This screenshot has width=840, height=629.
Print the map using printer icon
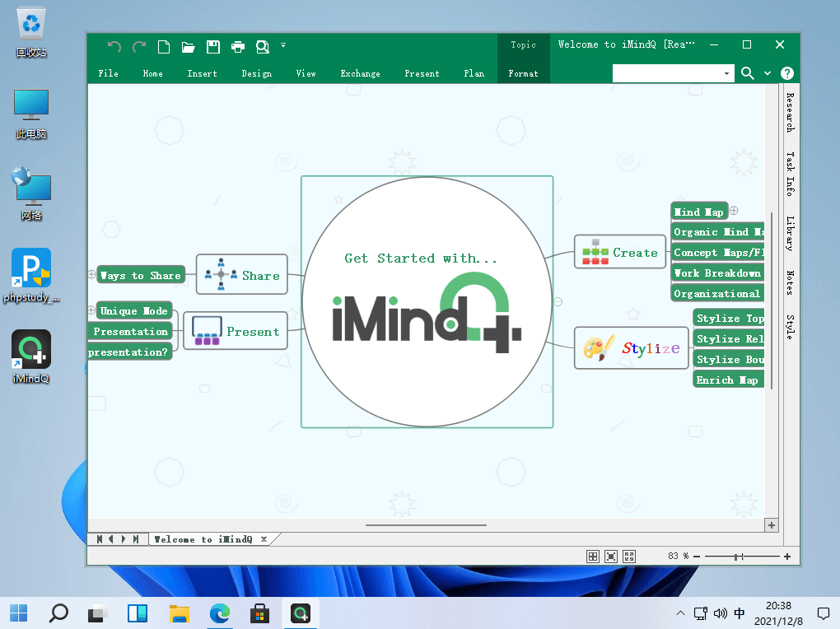[238, 47]
